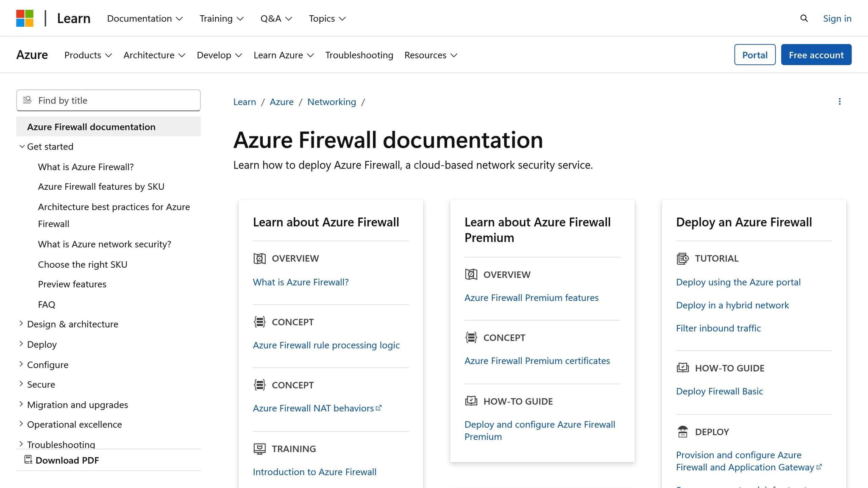Open the Azure Firewall Premium features link

click(531, 297)
